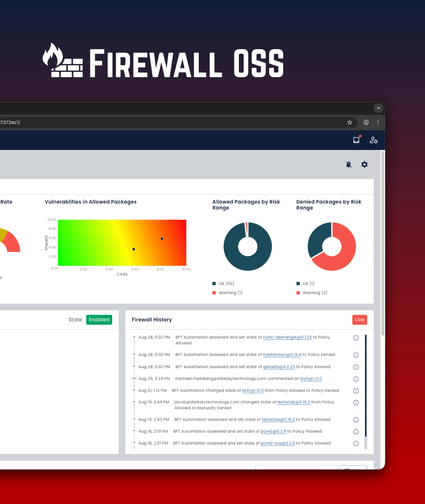Image resolution: width=425 pixels, height=504 pixels.
Task: Open the getopts@0.2.23 link
Action: pos(279,367)
